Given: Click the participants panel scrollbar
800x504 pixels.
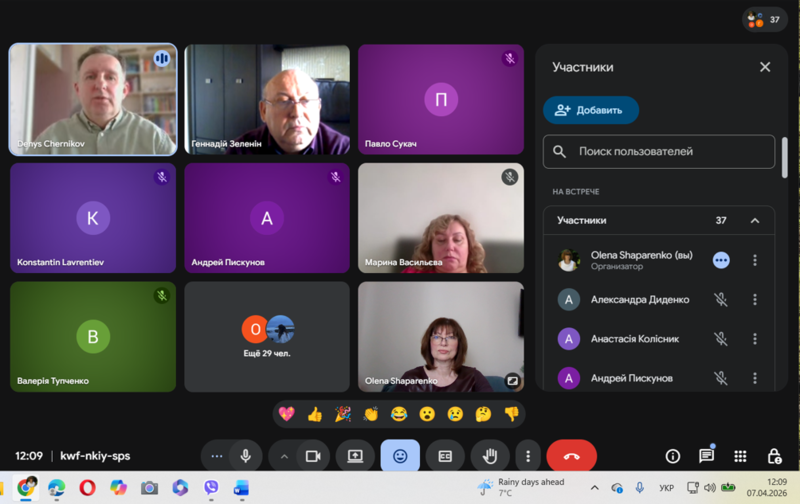Looking at the screenshot, I should (784, 160).
